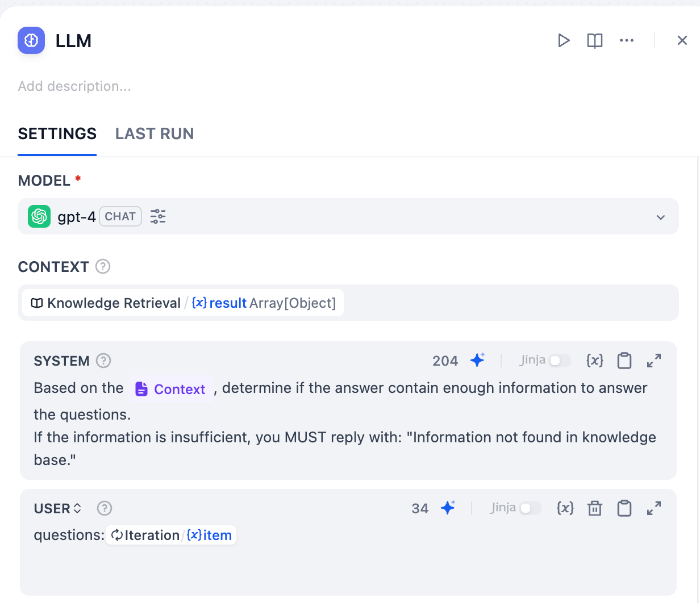Insert variable in USER prompt
Viewport: 700px width, 603px height.
coord(565,508)
